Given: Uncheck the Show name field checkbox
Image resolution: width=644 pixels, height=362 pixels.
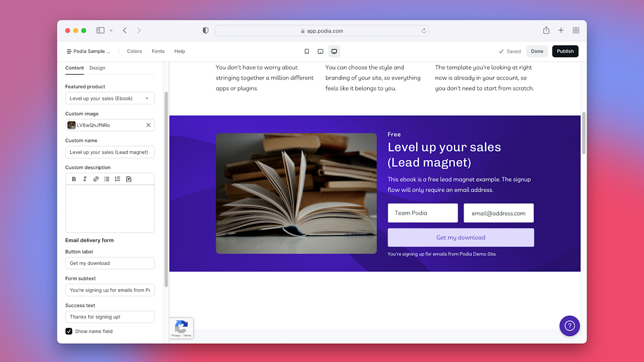Looking at the screenshot, I should [x=69, y=331].
